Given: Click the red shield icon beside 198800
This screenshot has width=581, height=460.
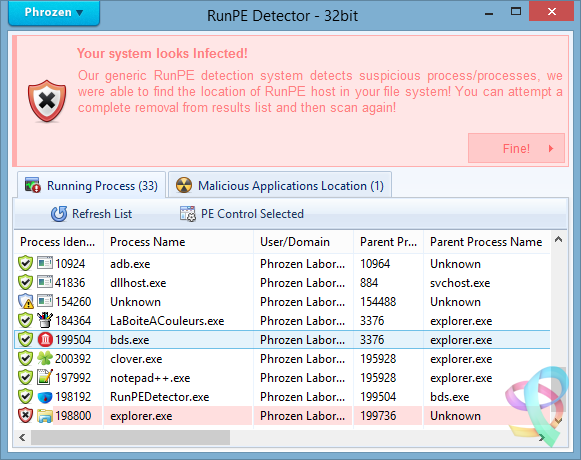Looking at the screenshot, I should (25, 416).
